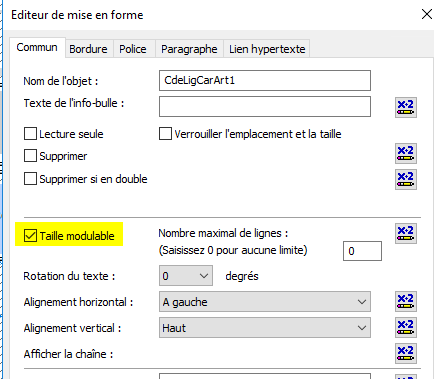This screenshot has width=434, height=379.
Task: Open the Alignement vertical dropdown showing Haut
Action: pyautogui.click(x=265, y=328)
